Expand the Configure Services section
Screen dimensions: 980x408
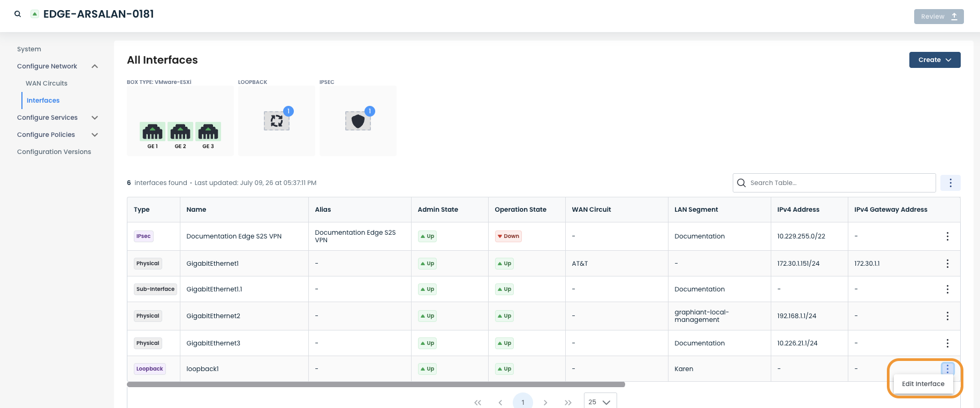(95, 118)
